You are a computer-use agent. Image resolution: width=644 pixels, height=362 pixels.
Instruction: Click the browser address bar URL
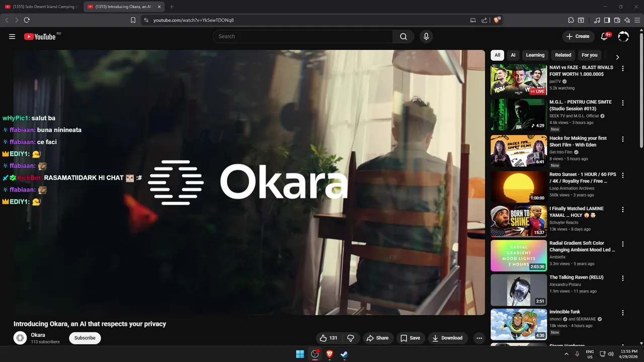point(194,20)
